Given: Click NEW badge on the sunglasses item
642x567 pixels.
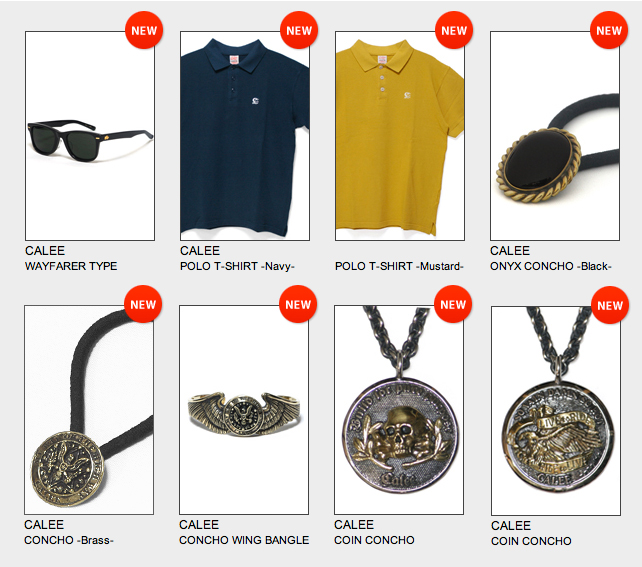Looking at the screenshot, I should pyautogui.click(x=144, y=30).
